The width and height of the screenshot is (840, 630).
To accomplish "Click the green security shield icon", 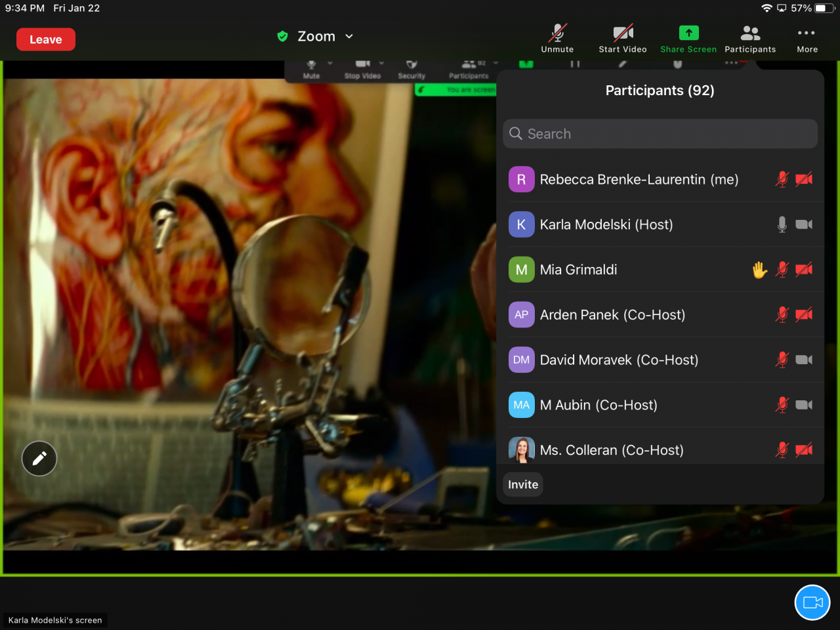I will 283,37.
